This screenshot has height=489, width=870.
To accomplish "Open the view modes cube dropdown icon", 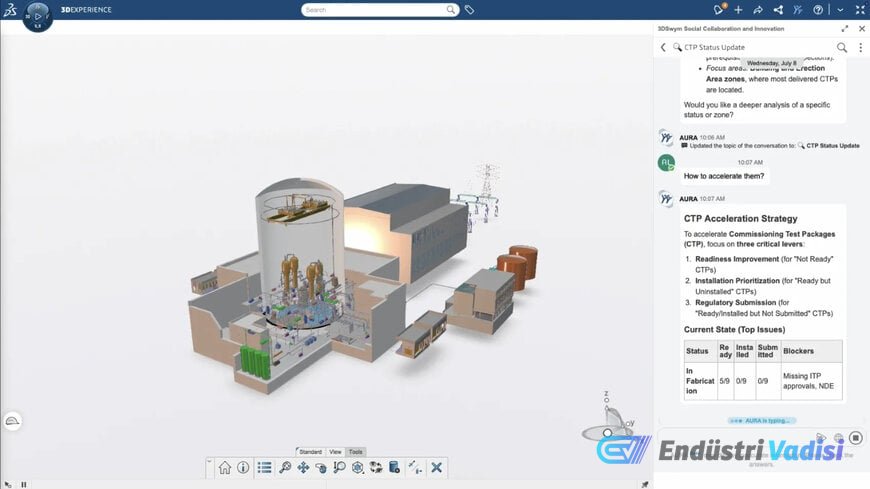I will click(358, 468).
